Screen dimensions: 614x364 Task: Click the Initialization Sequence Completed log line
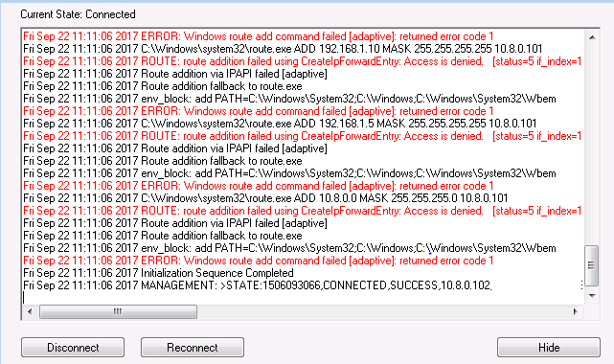click(x=158, y=273)
